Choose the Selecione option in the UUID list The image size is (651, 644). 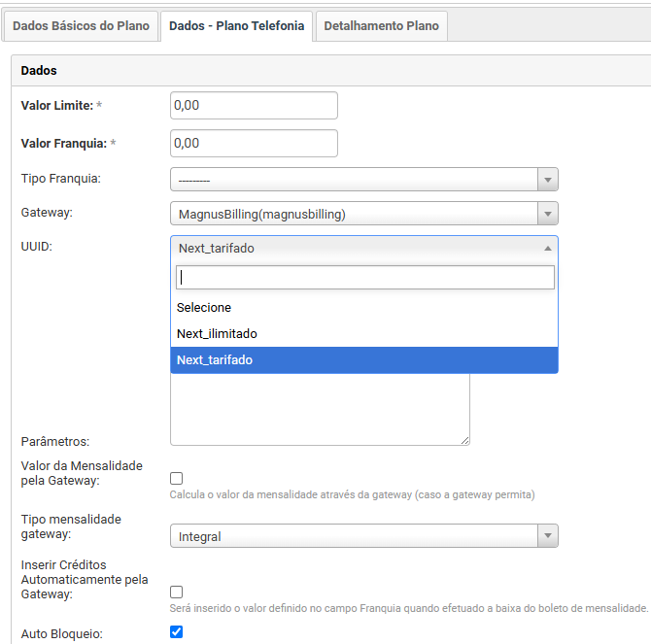tap(204, 307)
